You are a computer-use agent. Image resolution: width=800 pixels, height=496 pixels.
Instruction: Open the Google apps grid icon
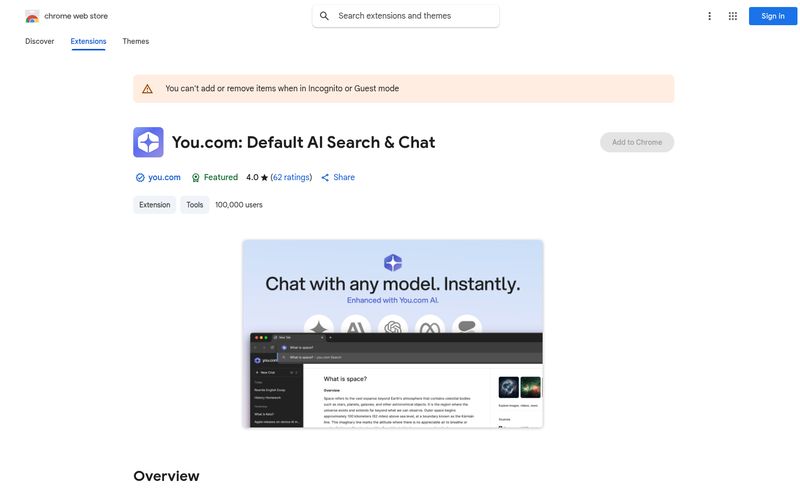(x=733, y=16)
